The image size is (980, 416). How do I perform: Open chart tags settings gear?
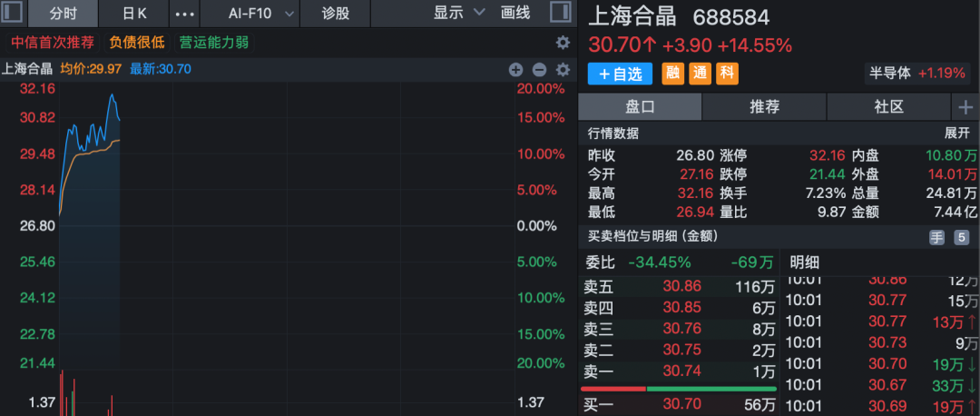coord(563,43)
